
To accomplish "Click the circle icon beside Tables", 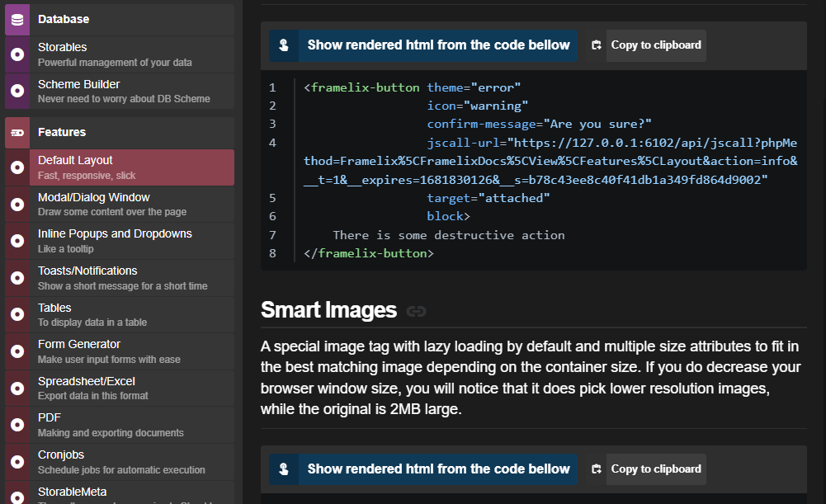I will tap(17, 314).
